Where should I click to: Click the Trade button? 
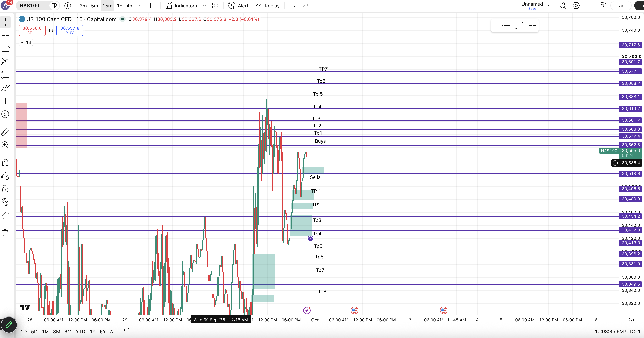click(621, 6)
